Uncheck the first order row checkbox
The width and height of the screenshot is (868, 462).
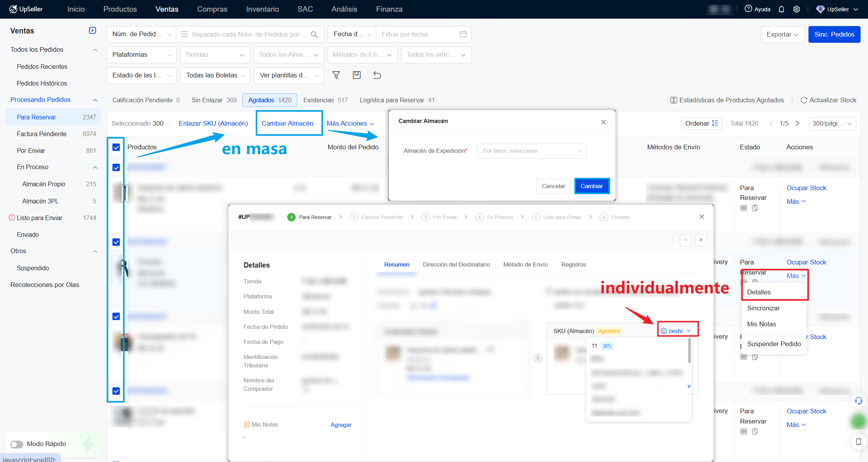(116, 168)
